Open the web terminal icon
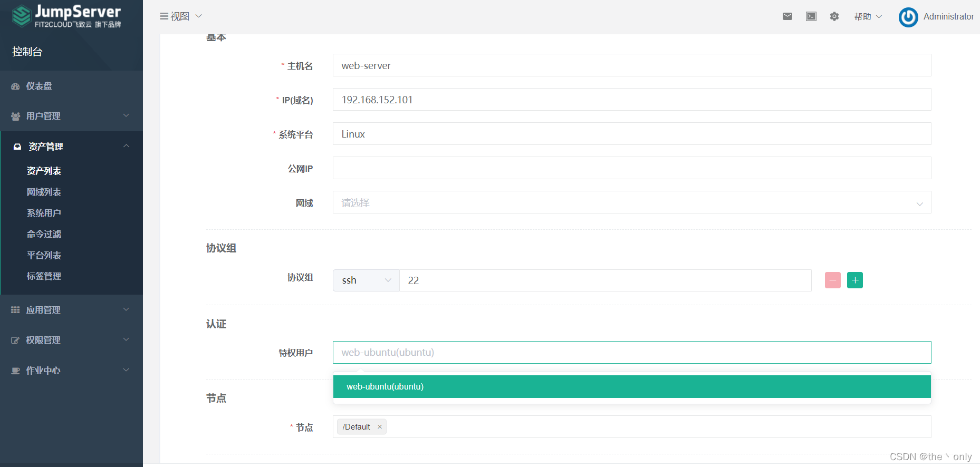 coord(811,16)
